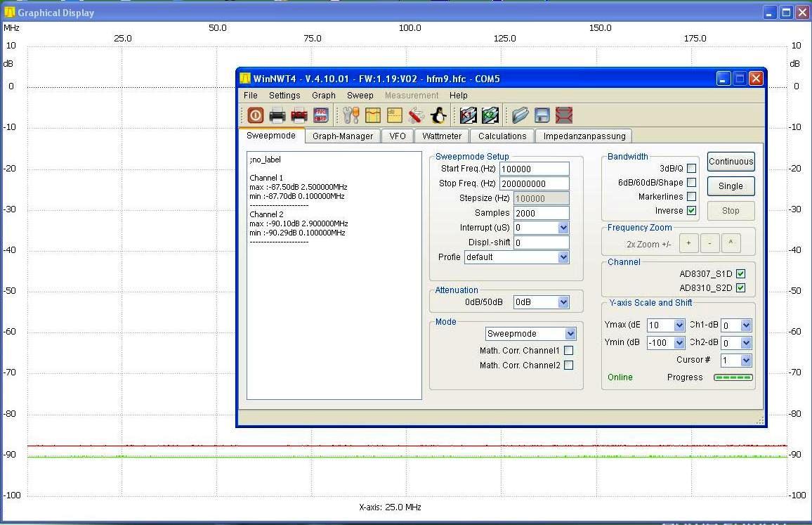
Task: Click the power/exit icon in the toolbar
Action: (x=255, y=115)
